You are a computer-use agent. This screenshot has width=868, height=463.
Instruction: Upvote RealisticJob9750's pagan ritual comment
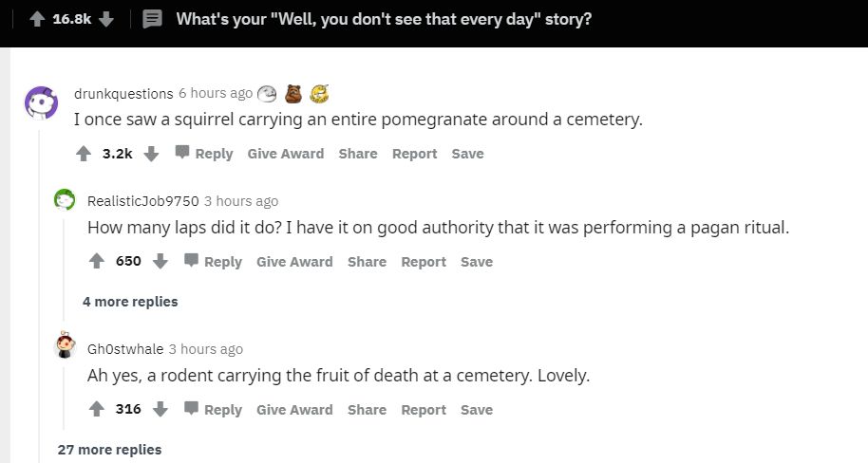[97, 262]
